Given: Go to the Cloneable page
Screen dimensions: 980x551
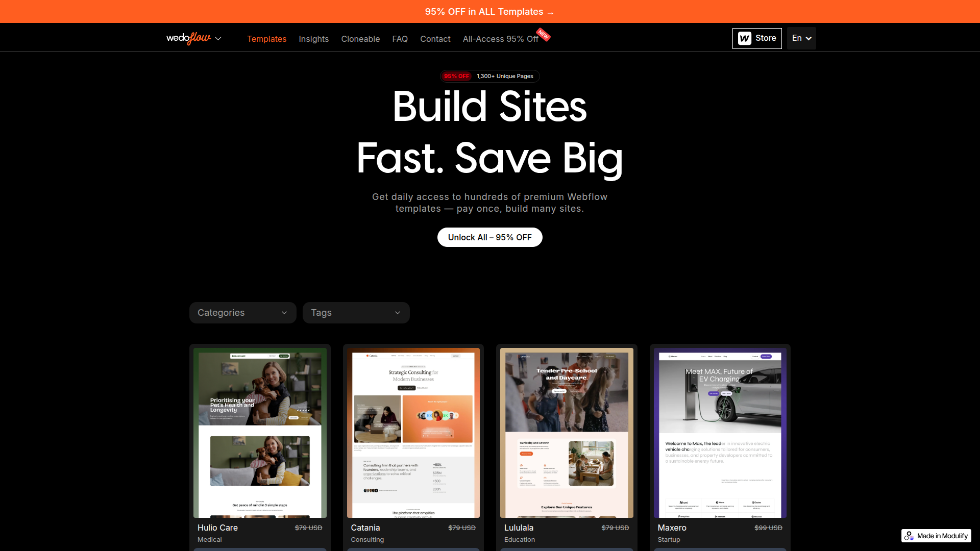Looking at the screenshot, I should coord(360,39).
